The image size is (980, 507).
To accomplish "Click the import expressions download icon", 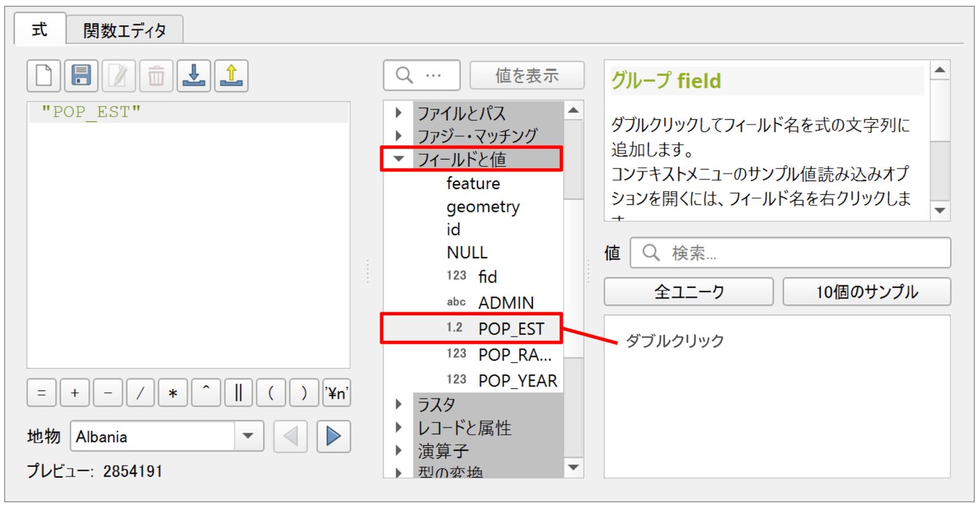I will click(194, 76).
